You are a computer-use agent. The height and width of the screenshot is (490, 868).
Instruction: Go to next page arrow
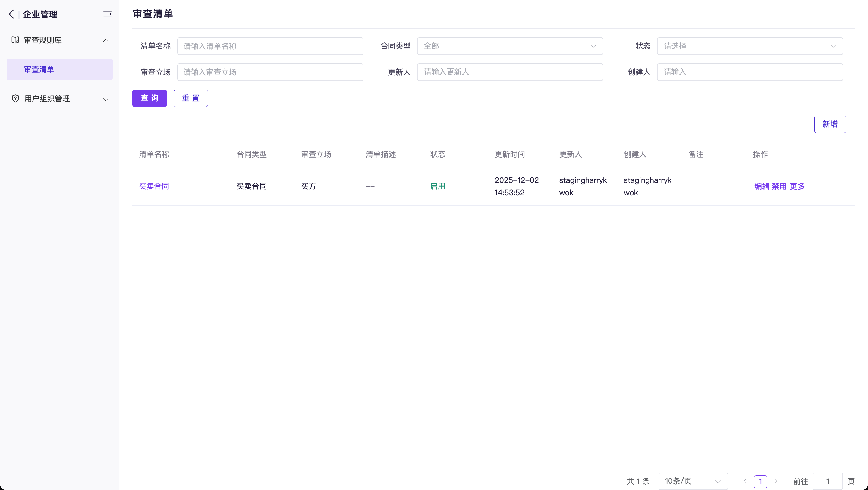tap(776, 481)
